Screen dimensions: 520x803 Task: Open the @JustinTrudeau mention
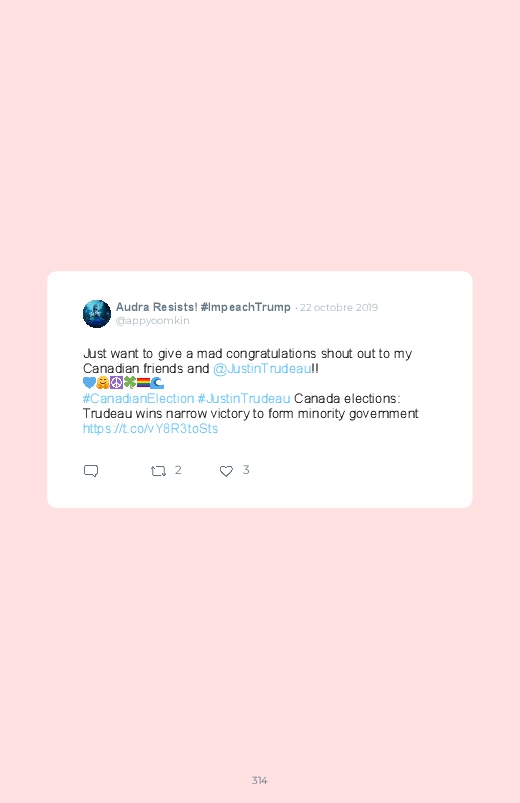click(x=262, y=368)
